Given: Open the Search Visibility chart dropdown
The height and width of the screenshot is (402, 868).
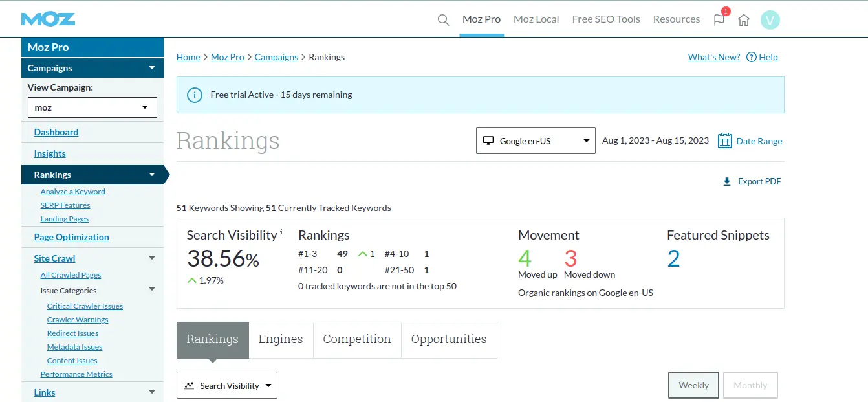Looking at the screenshot, I should click(227, 385).
